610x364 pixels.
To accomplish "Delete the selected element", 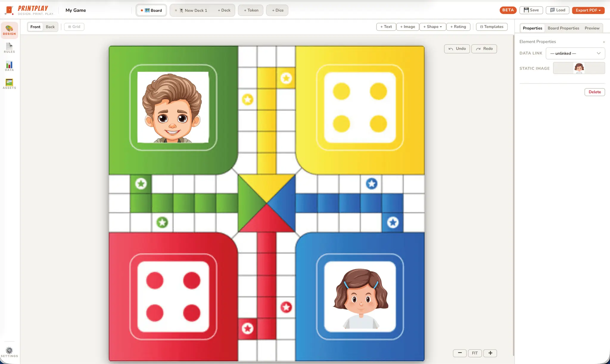I will [x=595, y=92].
